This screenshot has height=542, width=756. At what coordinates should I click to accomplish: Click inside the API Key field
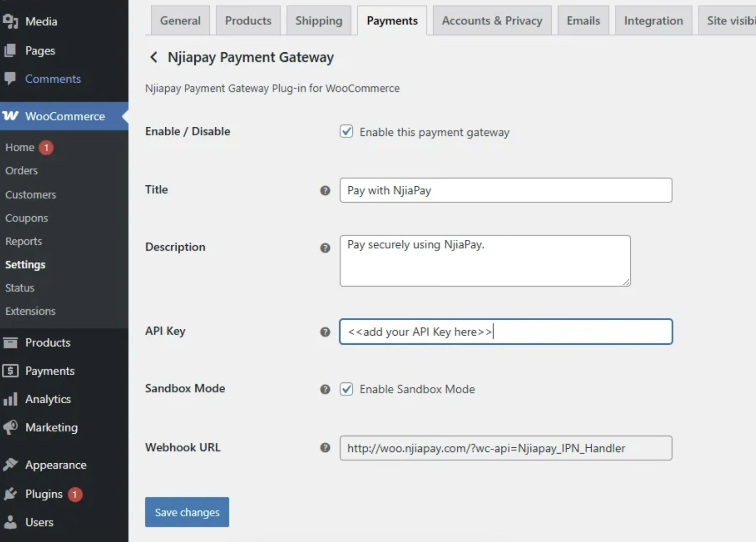(505, 332)
